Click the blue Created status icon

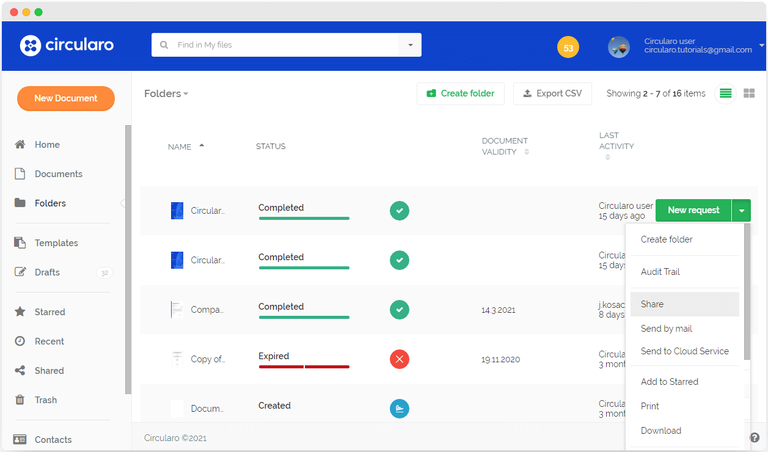(399, 408)
